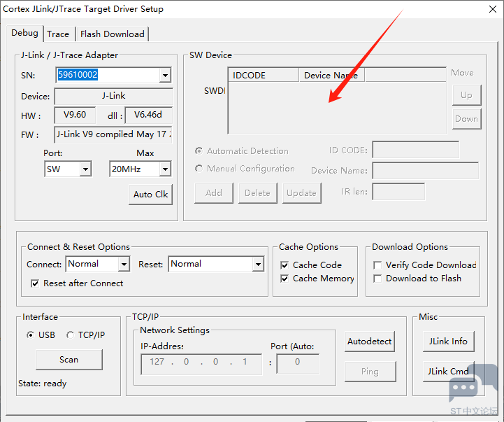Click the dll version V6.46d field

148,115
